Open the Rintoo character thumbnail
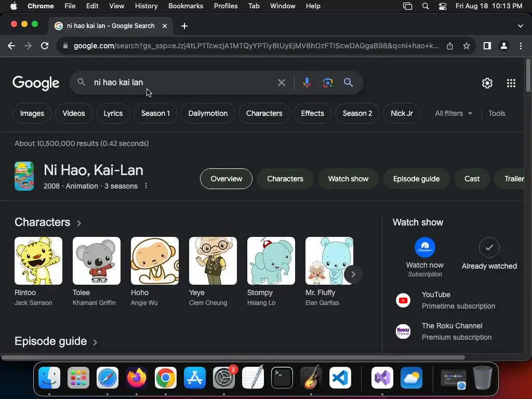 click(38, 261)
